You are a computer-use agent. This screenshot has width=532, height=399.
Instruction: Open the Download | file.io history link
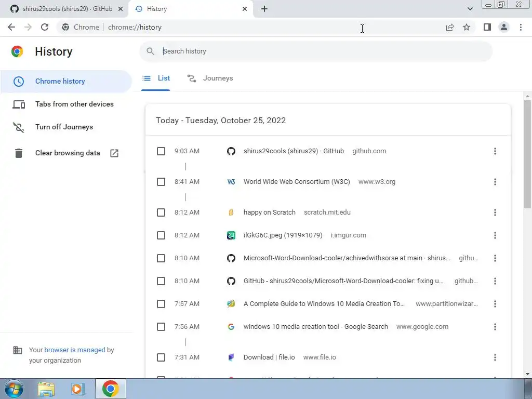(x=269, y=357)
